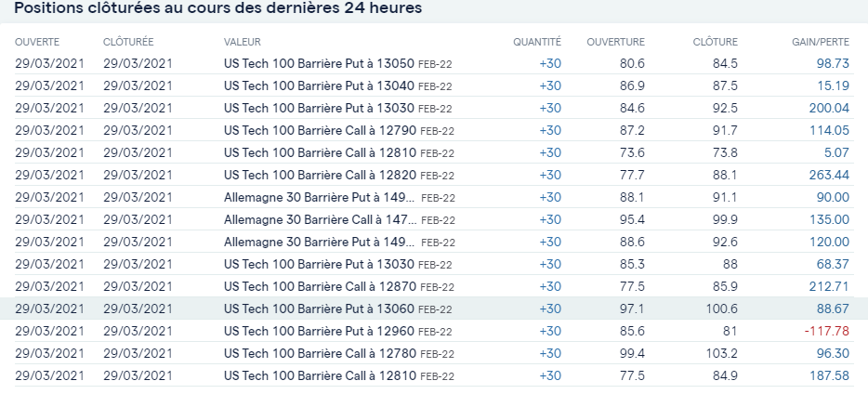Select US Tech 100 Barrière Call à 12820
Viewport: 868px width, 394px height.
point(320,175)
